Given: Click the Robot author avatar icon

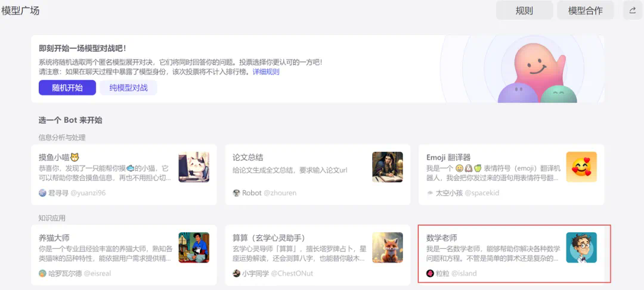Looking at the screenshot, I should (x=236, y=193).
